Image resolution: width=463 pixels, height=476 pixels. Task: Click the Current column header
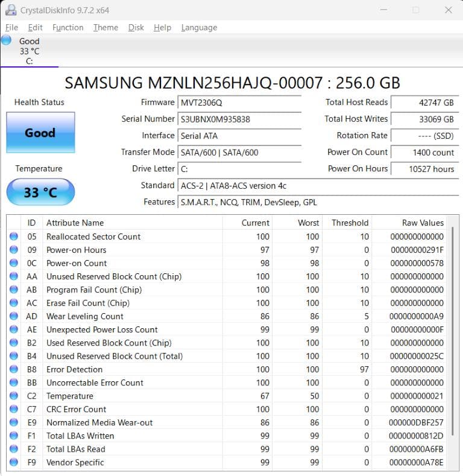(x=248, y=223)
